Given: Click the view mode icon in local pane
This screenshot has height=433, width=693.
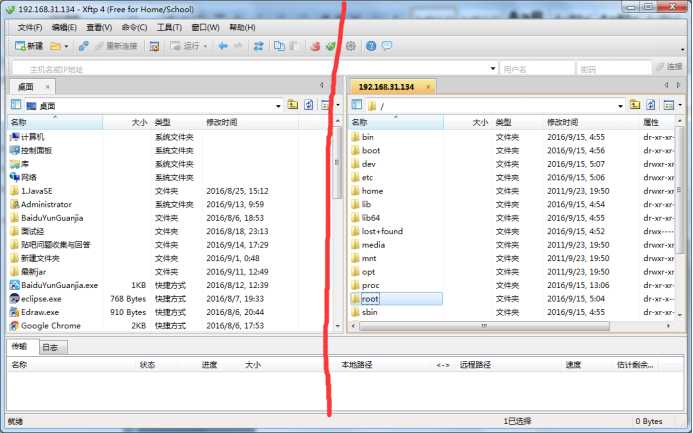Looking at the screenshot, I should pos(325,105).
